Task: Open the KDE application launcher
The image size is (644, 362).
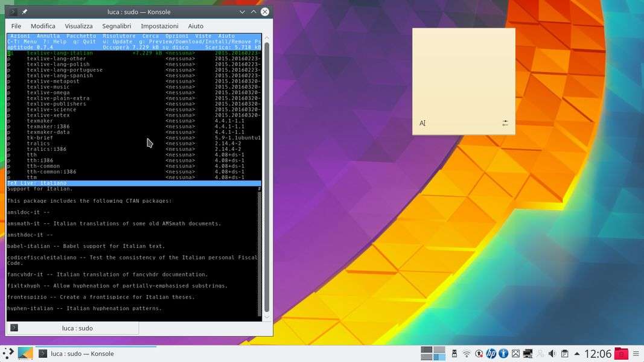Action: click(8, 354)
